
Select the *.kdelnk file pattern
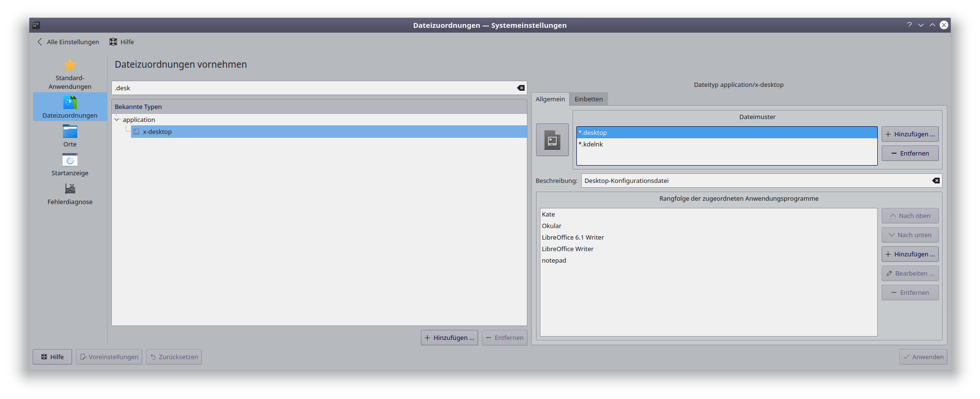click(x=727, y=144)
